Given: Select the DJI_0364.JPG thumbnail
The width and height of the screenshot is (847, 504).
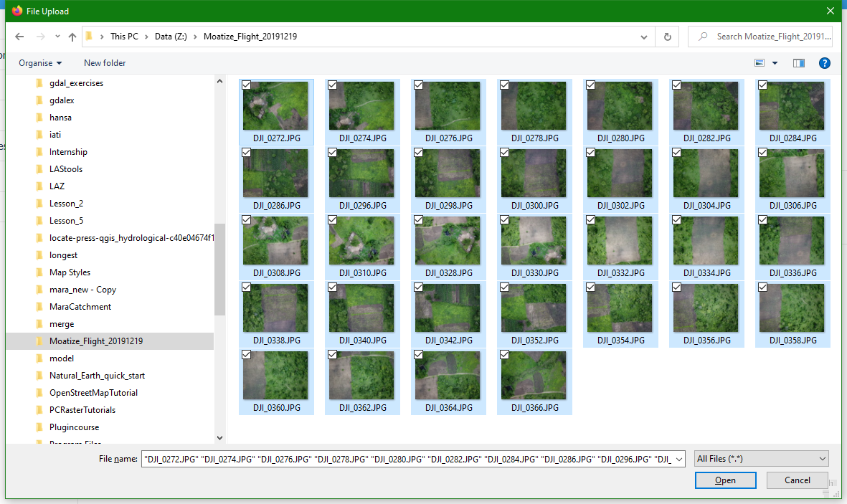Looking at the screenshot, I should (x=448, y=376).
